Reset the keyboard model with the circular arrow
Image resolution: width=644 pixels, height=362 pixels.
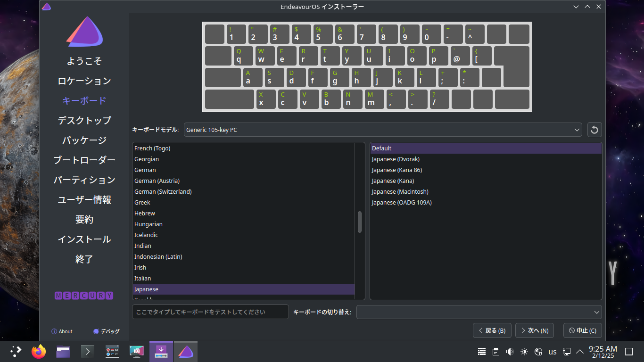(x=594, y=130)
